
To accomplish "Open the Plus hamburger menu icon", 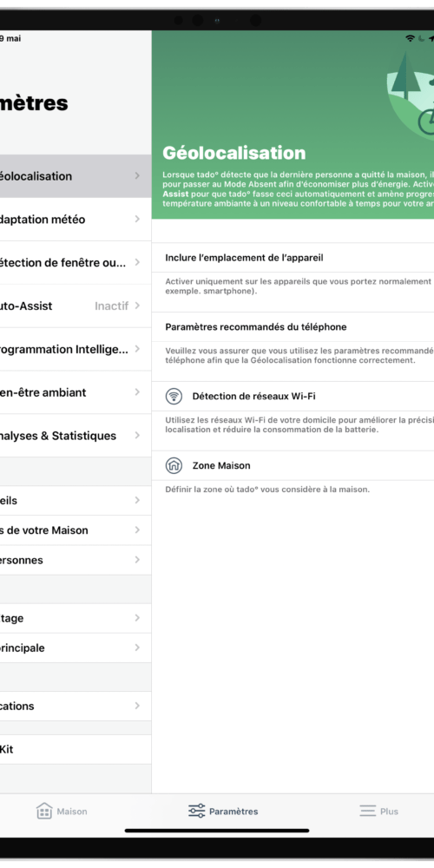I will click(367, 811).
